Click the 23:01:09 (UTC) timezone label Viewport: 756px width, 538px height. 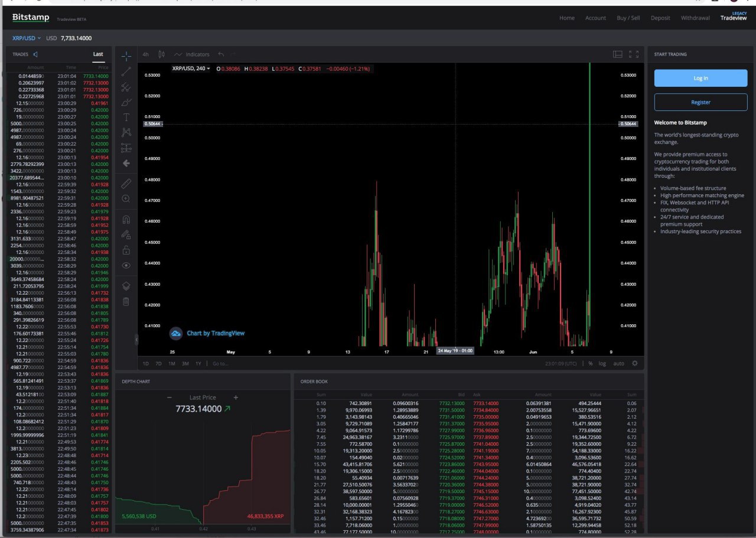click(561, 363)
